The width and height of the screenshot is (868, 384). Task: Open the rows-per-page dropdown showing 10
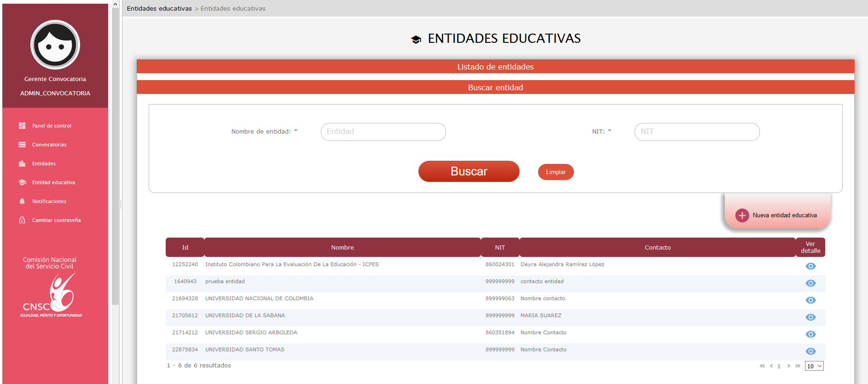tap(814, 366)
